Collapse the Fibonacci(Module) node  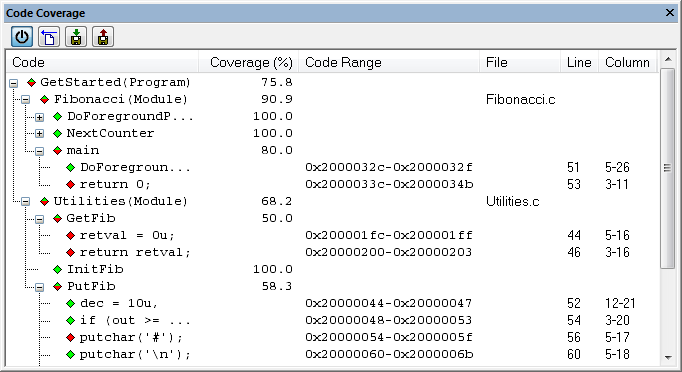tap(26, 100)
